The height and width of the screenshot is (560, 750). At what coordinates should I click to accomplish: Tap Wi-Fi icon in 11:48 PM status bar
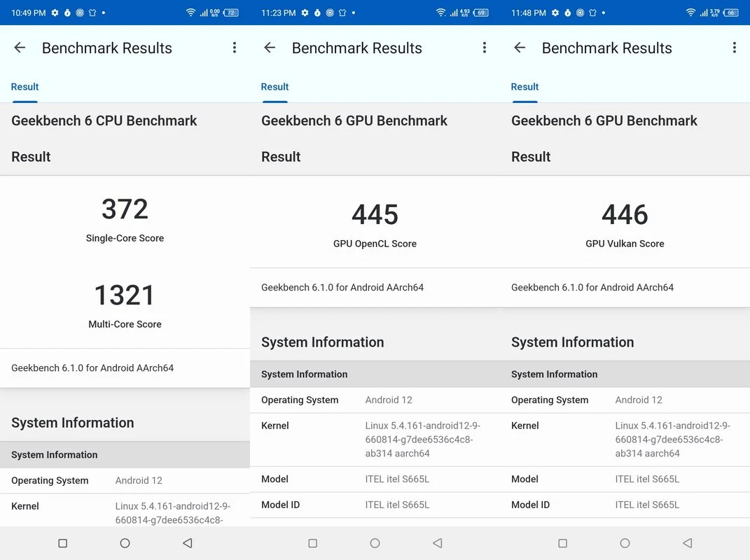(x=690, y=13)
